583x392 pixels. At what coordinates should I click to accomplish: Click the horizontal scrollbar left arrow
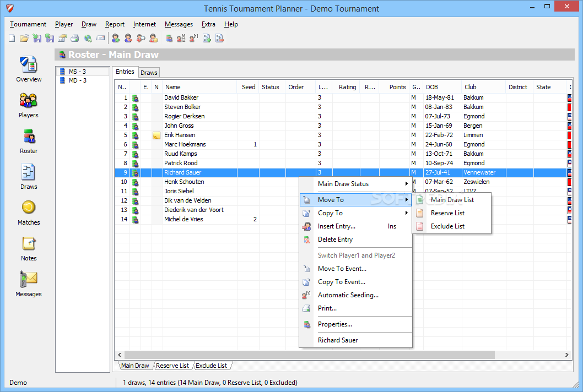[120, 355]
